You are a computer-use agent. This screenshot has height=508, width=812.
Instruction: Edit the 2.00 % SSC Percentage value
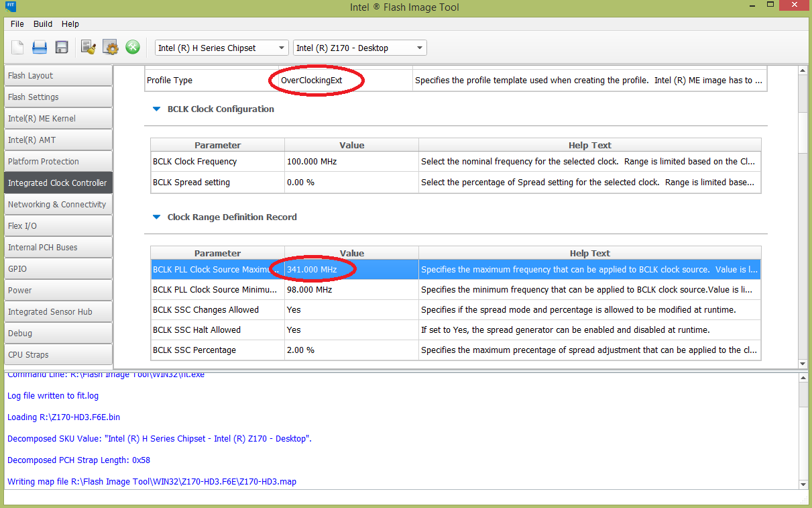click(351, 350)
